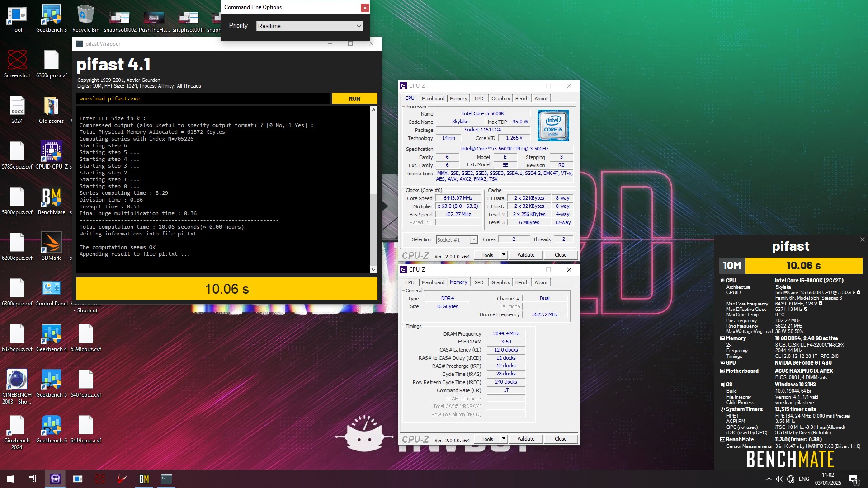Open the notification center icon
The height and width of the screenshot is (488, 868).
(854, 479)
